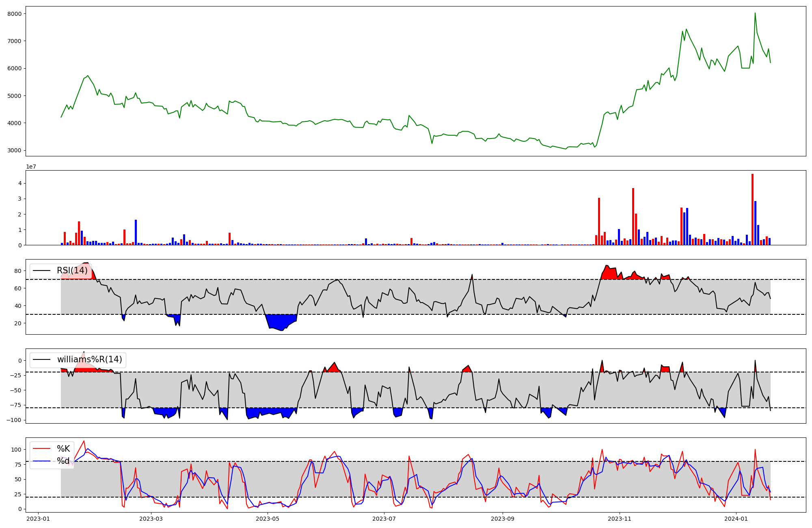The height and width of the screenshot is (528, 812).
Task: Click the 8000 price axis label
Action: click(x=14, y=14)
